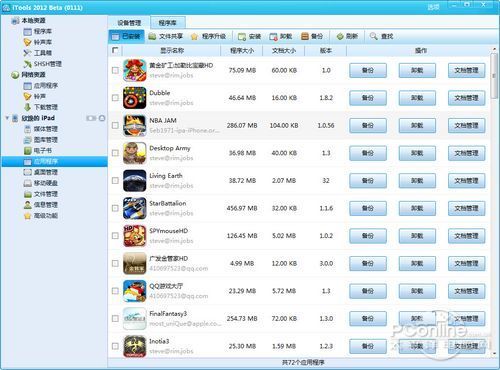The height and width of the screenshot is (370, 500).
Task: Open 铃声 under 网络资源
Action: pyautogui.click(x=35, y=96)
